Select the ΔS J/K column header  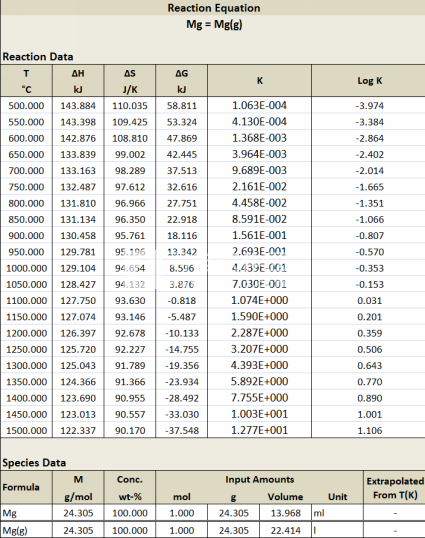(130, 81)
